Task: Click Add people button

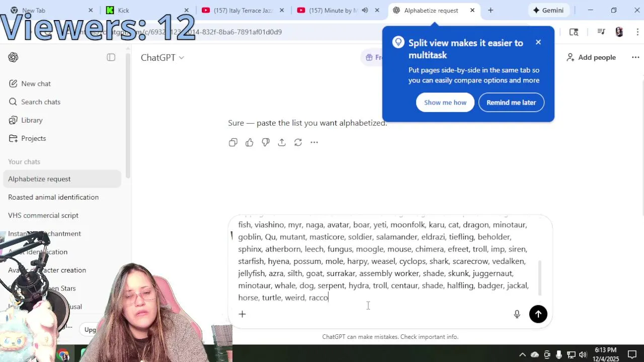Action: (x=591, y=57)
